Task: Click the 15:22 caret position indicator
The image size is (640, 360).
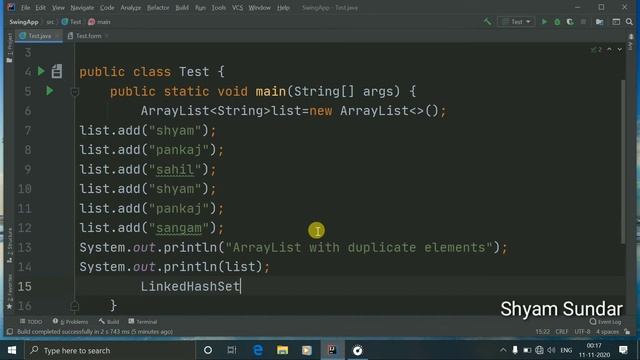Action: tap(542, 332)
